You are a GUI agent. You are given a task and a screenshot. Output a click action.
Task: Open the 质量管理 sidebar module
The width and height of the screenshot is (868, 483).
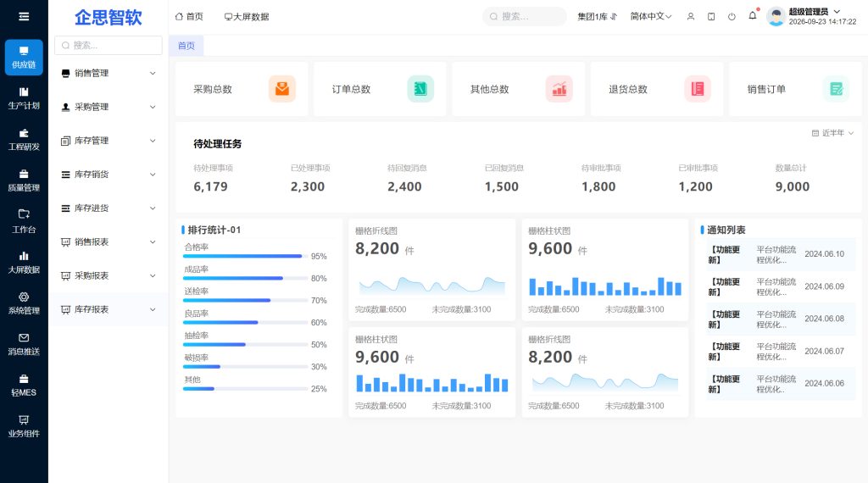[24, 180]
